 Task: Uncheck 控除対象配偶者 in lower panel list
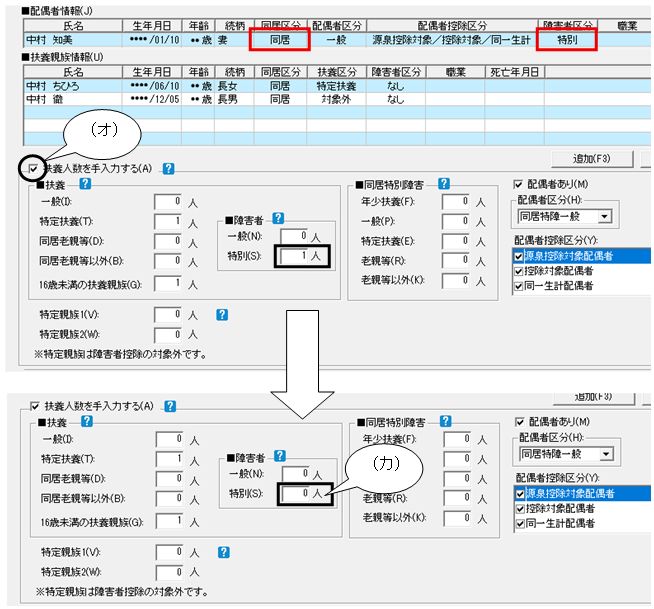point(520,509)
